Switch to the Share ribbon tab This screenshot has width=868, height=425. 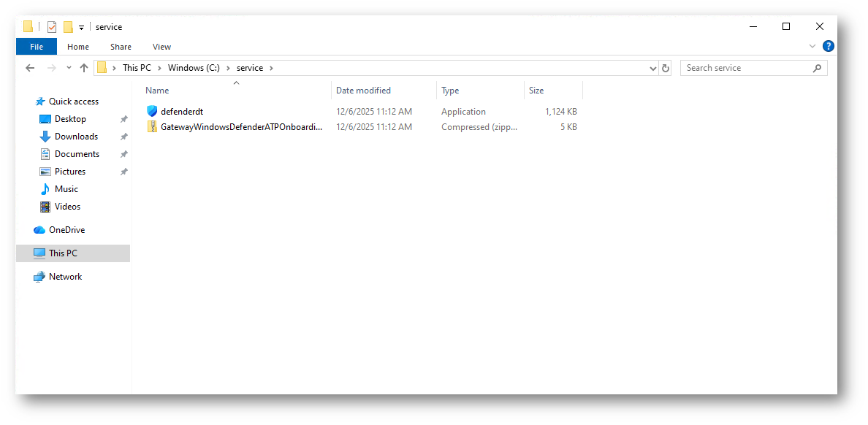pyautogui.click(x=121, y=47)
